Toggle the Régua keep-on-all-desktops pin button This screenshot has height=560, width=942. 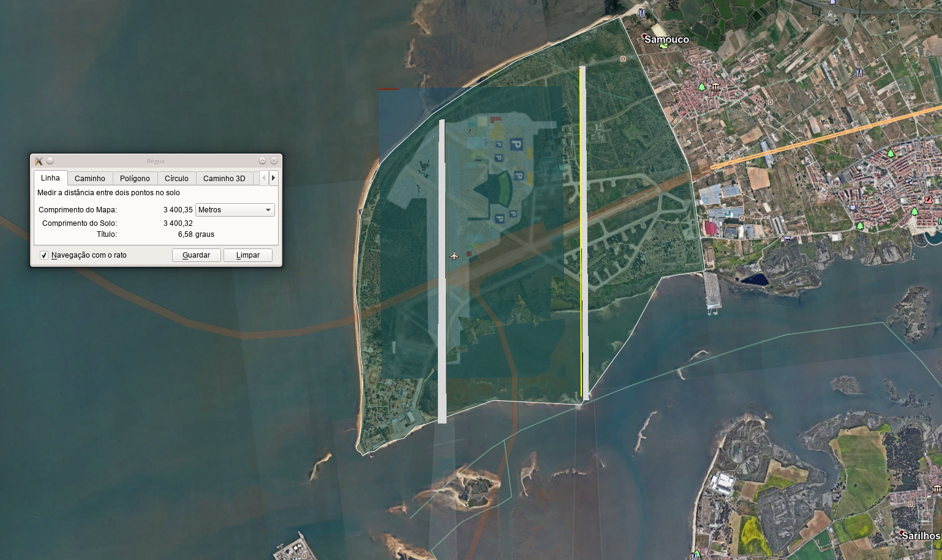click(50, 161)
